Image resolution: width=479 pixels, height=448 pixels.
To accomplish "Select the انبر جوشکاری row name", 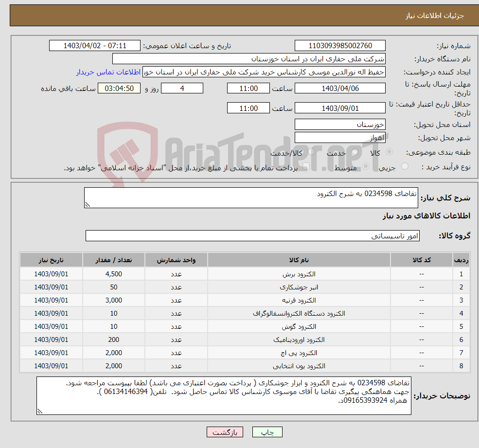I will [299, 287].
